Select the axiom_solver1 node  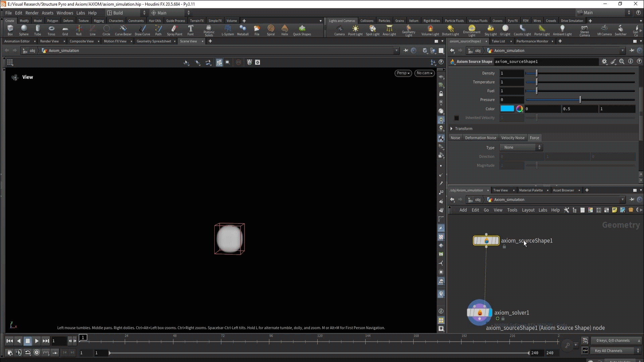click(480, 313)
